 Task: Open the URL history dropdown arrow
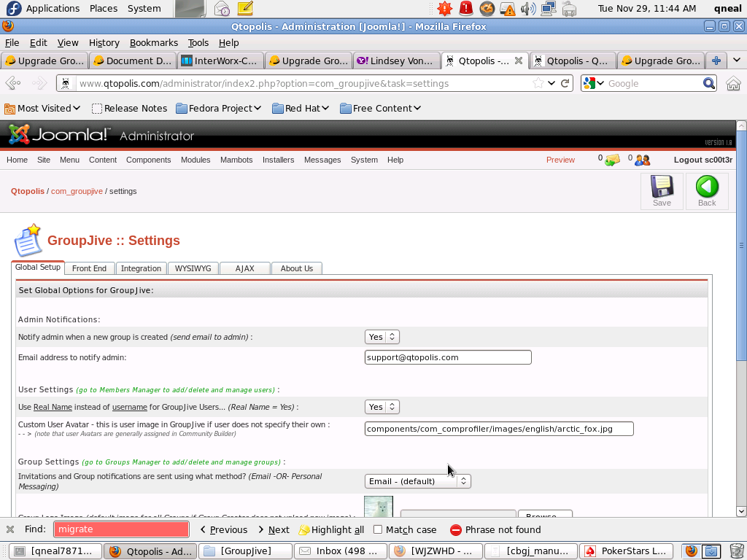click(x=551, y=83)
